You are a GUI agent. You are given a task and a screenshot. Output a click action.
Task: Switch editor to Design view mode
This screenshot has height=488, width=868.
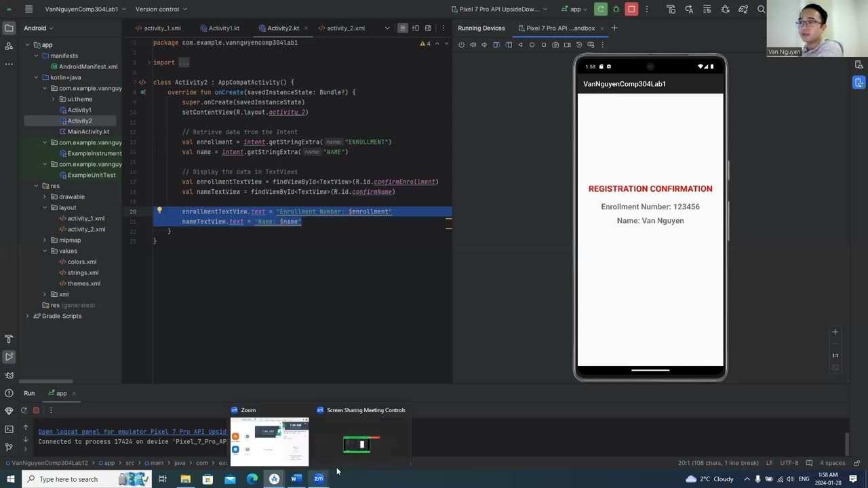(x=428, y=28)
